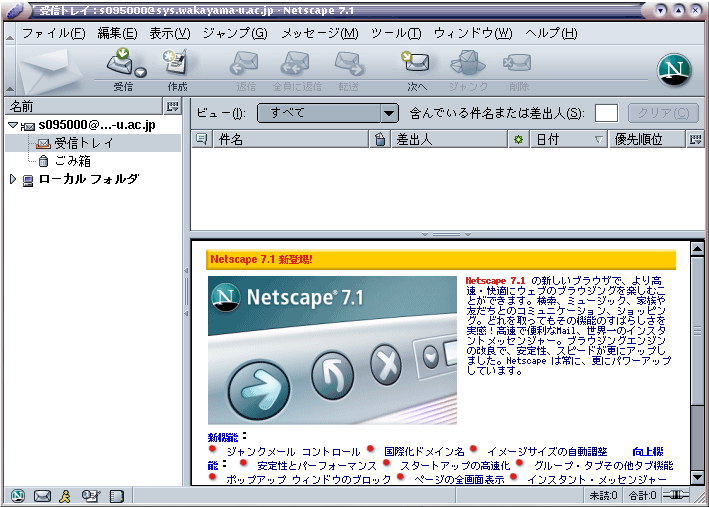Select the 受信トレイ inbox folder
Image resolution: width=709 pixels, height=507 pixels.
(x=84, y=143)
